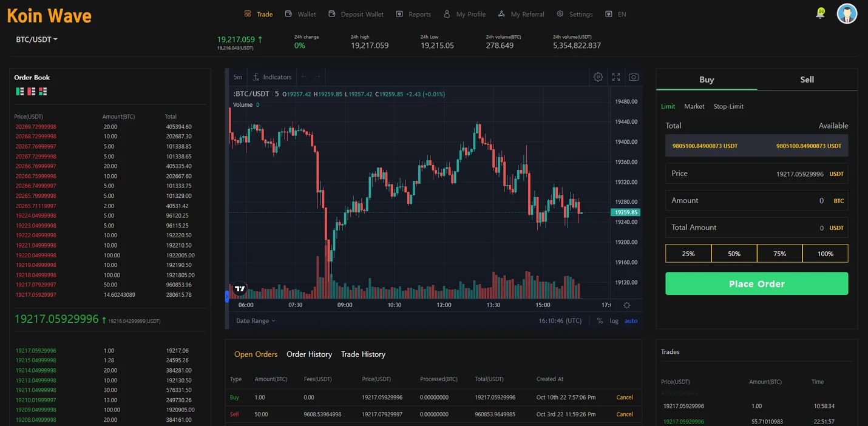
Task: Open Reports page
Action: (x=413, y=14)
